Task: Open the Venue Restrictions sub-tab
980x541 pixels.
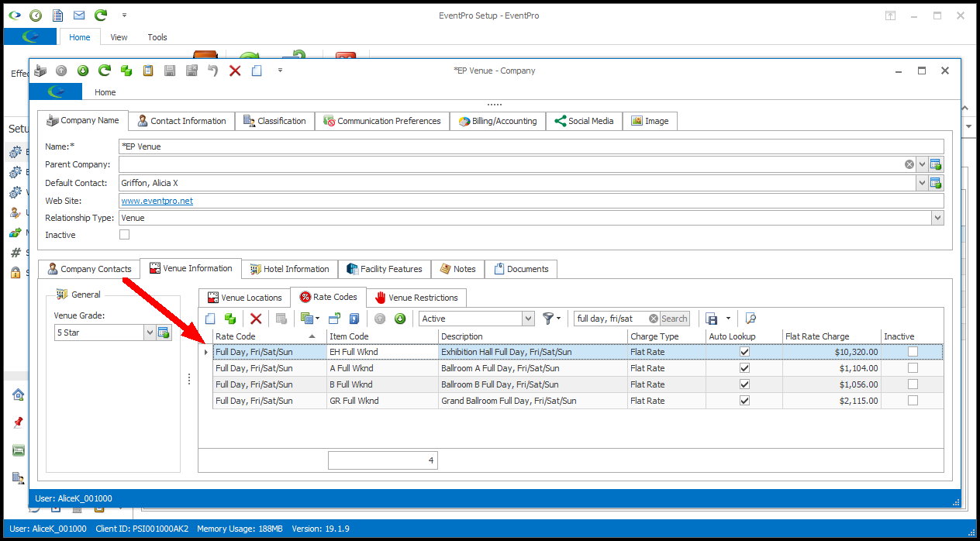Action: (416, 298)
